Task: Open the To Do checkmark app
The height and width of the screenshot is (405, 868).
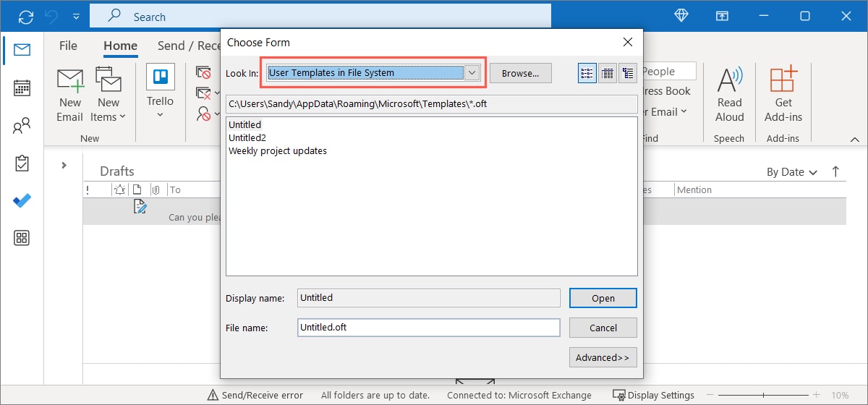Action: pyautogui.click(x=22, y=200)
